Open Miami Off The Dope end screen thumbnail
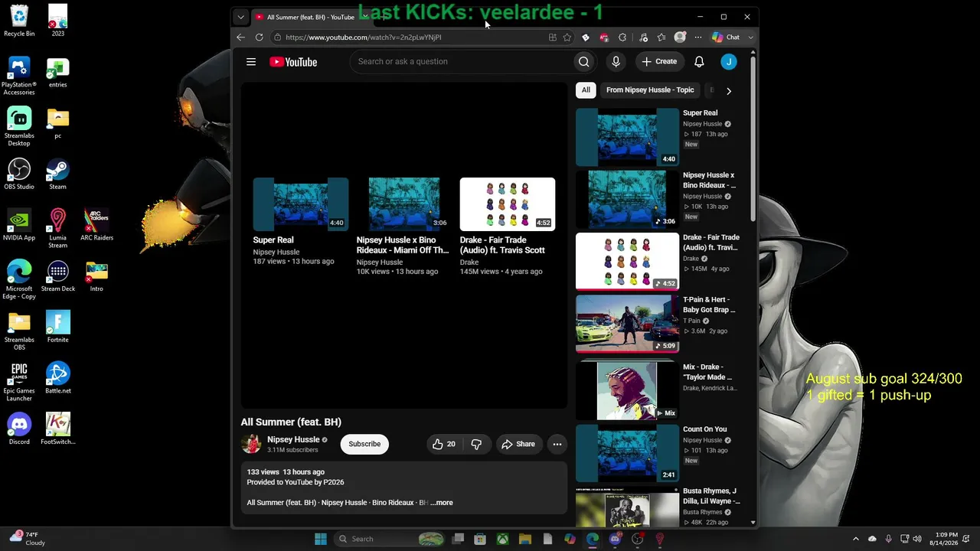This screenshot has width=980, height=551. point(404,204)
